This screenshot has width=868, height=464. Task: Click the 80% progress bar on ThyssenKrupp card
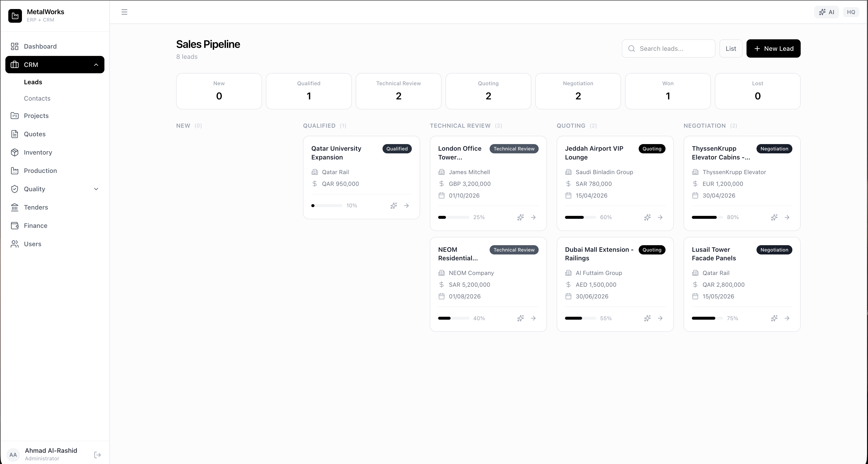707,217
